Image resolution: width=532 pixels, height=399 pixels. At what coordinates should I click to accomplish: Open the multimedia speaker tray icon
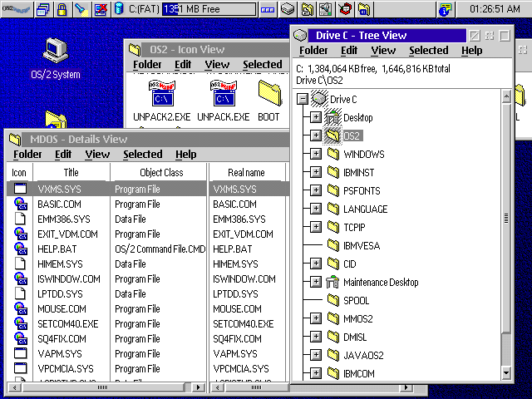[x=326, y=9]
